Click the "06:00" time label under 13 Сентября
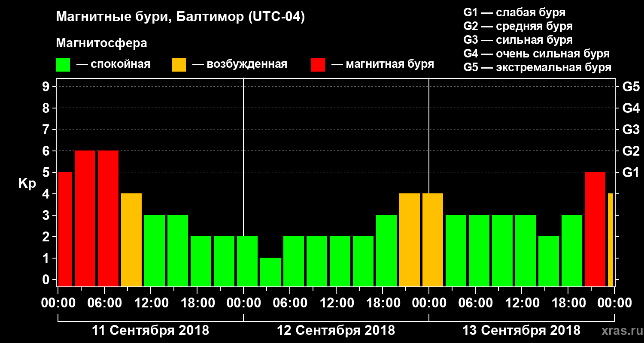The width and height of the screenshot is (644, 343). click(475, 303)
